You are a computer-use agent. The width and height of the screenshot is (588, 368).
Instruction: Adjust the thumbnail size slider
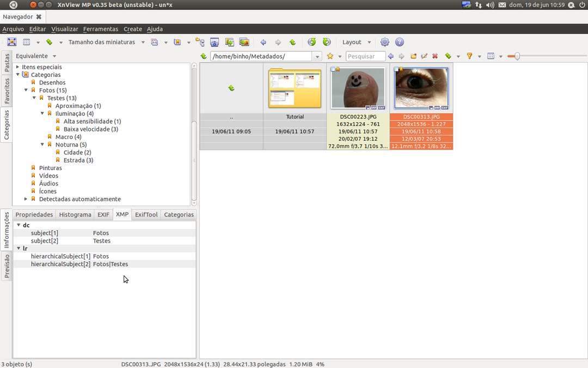pyautogui.click(x=517, y=56)
